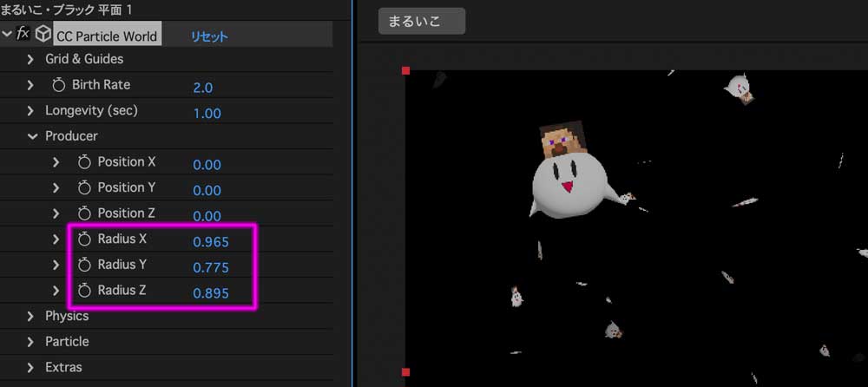Toggle the Position Z stopwatch
The image size is (868, 387).
click(x=84, y=213)
